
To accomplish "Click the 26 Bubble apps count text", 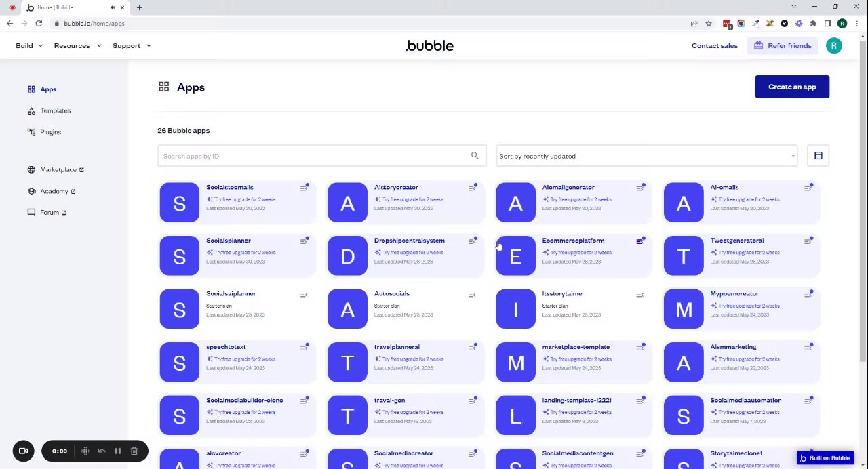I will pos(184,131).
